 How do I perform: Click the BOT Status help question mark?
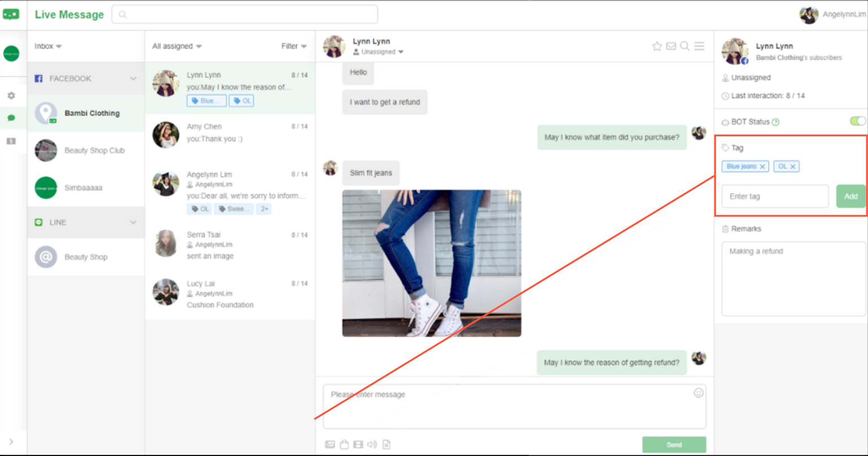pos(776,122)
